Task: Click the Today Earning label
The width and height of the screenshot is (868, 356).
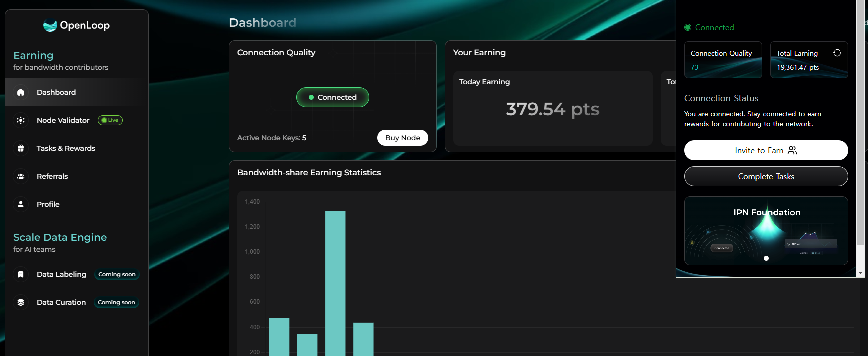Action: point(485,82)
